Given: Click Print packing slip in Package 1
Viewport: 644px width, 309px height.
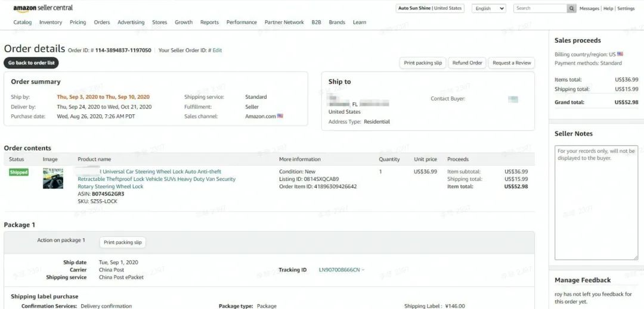Looking at the screenshot, I should coord(123,242).
